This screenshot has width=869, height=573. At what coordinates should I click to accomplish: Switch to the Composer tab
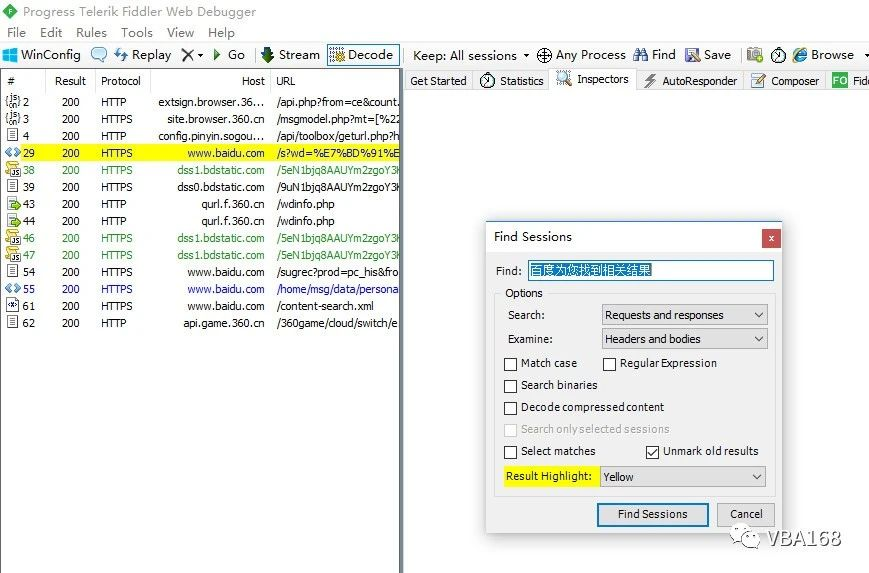pos(785,81)
